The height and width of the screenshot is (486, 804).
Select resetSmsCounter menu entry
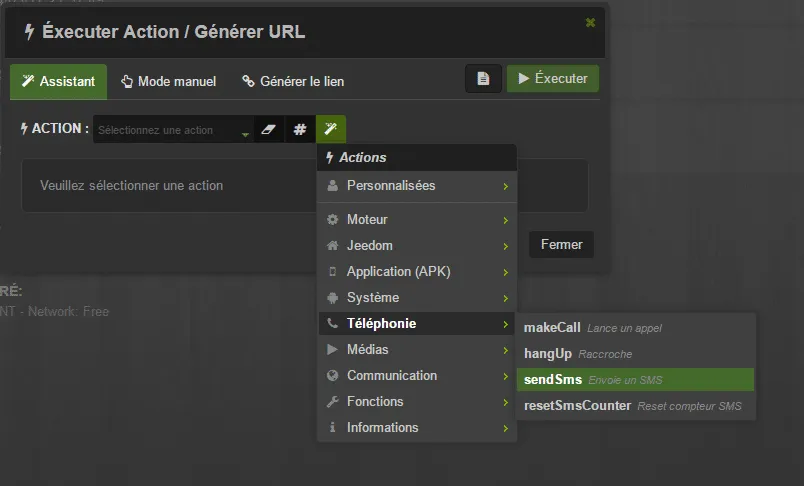pyautogui.click(x=635, y=406)
